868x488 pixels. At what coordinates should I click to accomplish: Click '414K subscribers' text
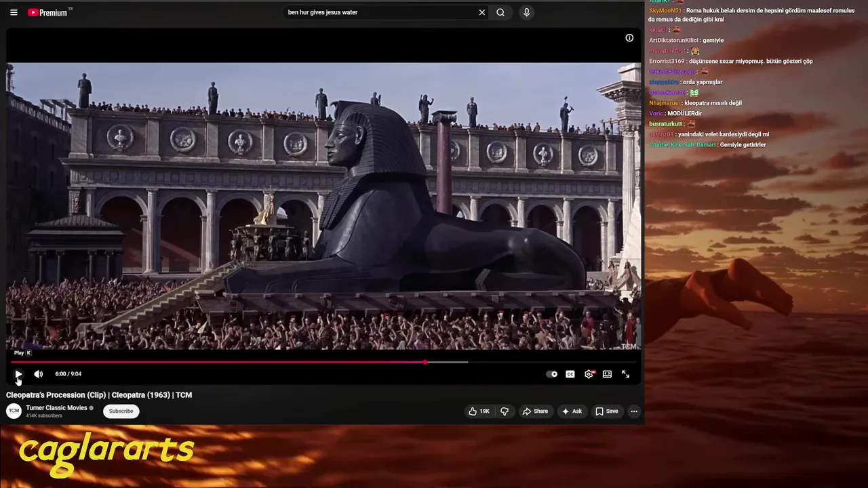[44, 415]
